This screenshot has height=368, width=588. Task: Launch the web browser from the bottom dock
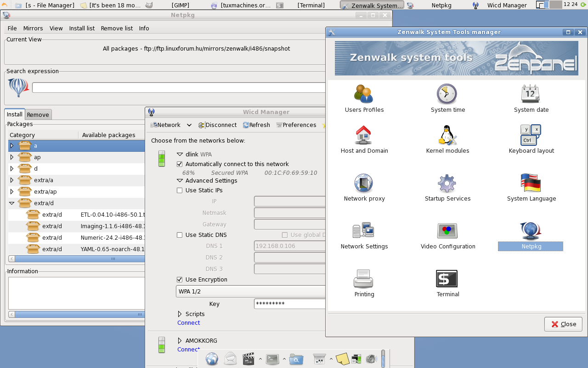(x=212, y=359)
